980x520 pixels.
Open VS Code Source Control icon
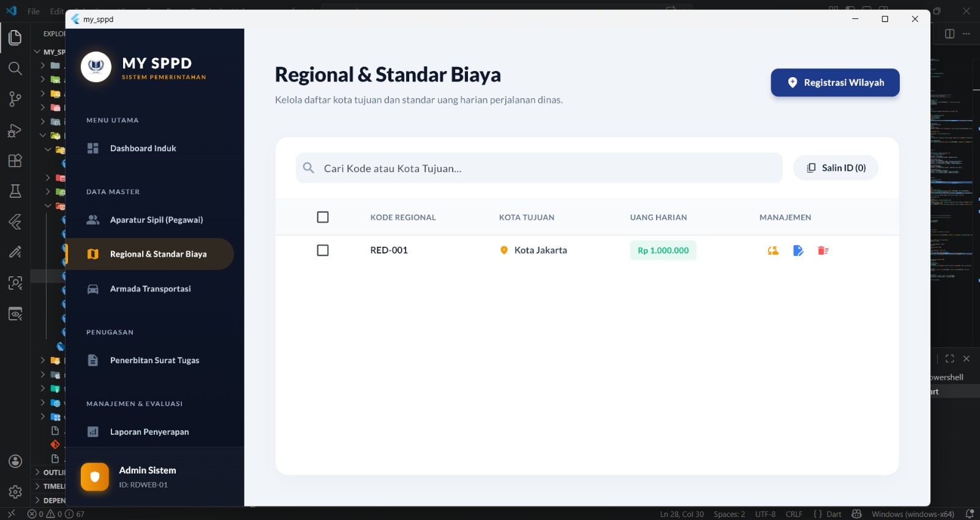tap(15, 99)
